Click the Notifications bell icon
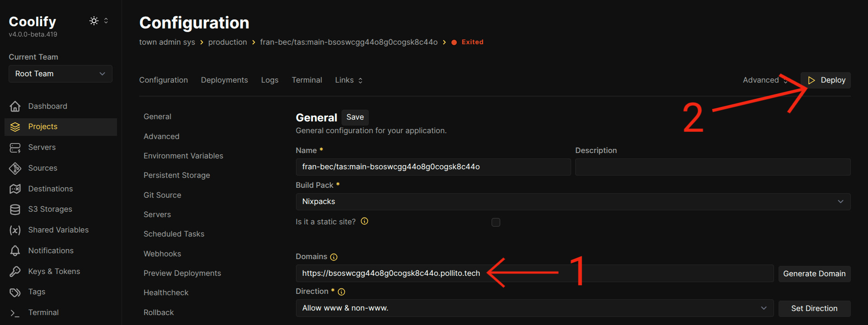 tap(15, 251)
